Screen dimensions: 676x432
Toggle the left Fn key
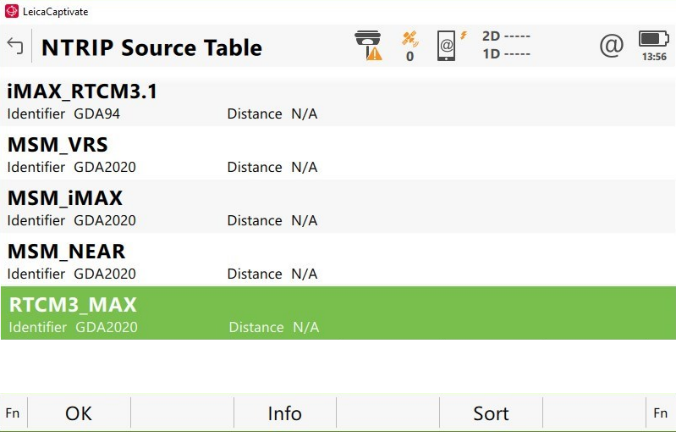click(13, 413)
